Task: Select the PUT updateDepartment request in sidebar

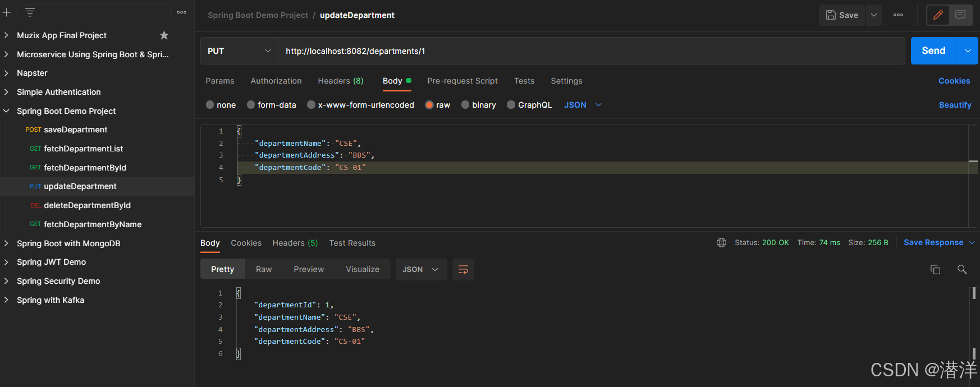Action: point(73,186)
